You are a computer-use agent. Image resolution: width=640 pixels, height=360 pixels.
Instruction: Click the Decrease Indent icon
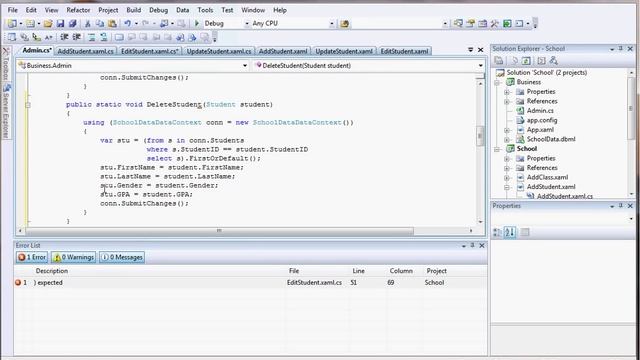click(x=64, y=38)
